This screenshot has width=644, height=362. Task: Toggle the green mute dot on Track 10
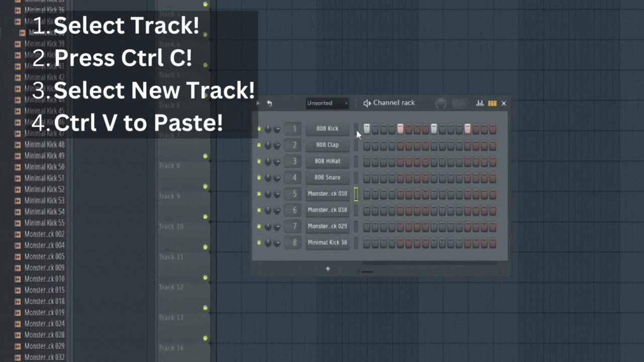click(x=205, y=217)
